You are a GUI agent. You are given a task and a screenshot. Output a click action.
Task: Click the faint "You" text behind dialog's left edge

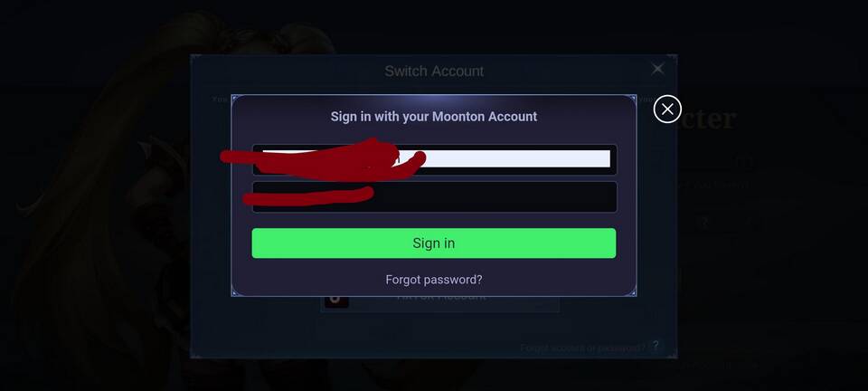222,100
